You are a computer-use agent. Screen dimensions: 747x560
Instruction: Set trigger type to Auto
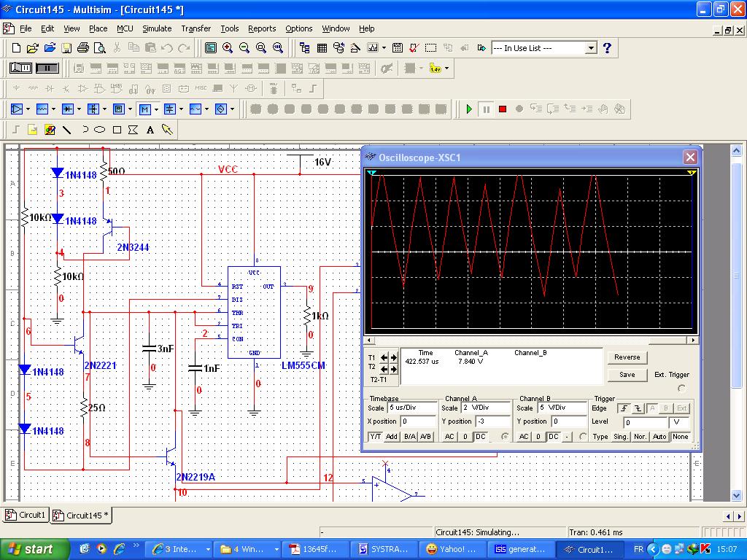click(x=659, y=437)
